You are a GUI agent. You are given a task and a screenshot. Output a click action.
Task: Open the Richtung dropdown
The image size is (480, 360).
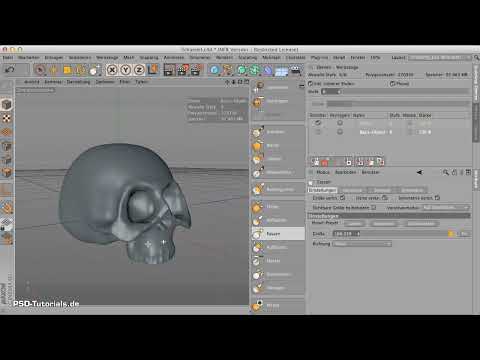tap(362, 244)
